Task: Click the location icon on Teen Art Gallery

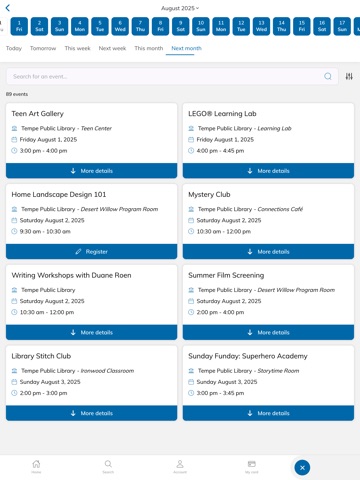Action: click(14, 128)
